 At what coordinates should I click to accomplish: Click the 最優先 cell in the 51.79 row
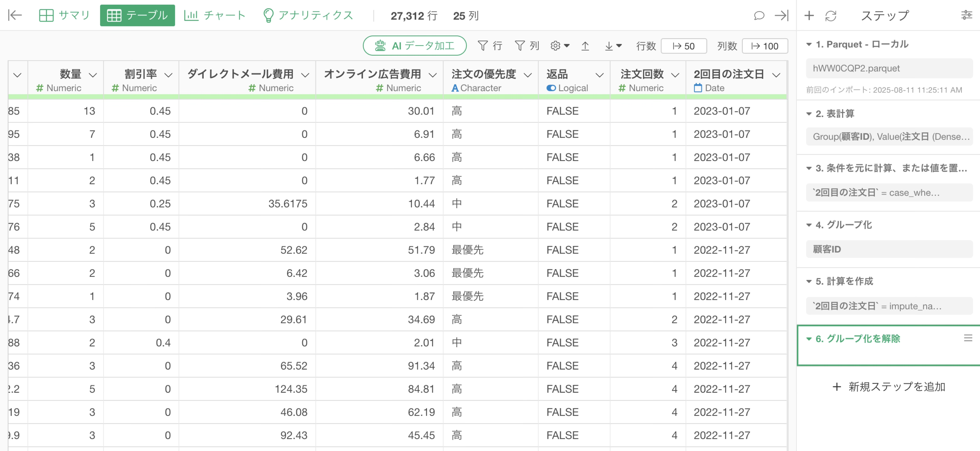point(491,250)
